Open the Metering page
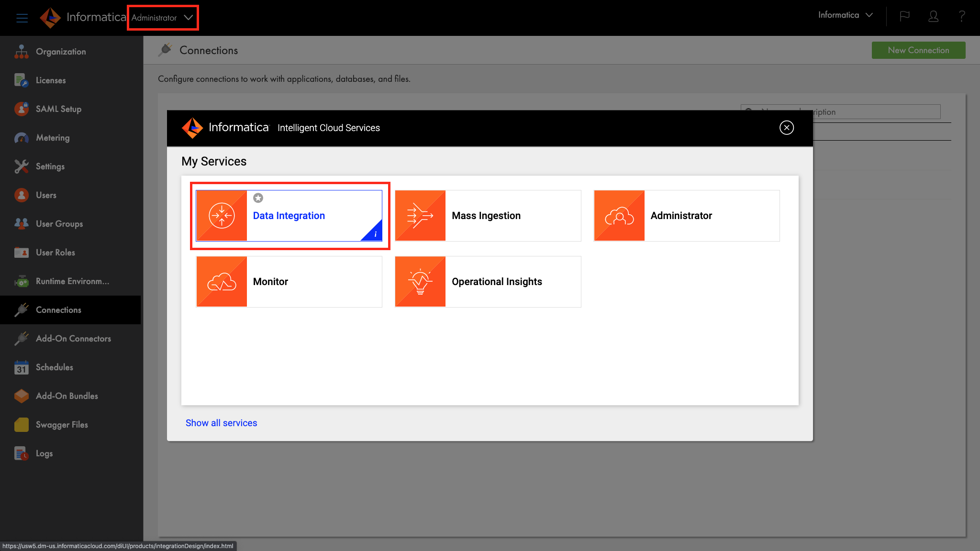This screenshot has height=551, width=980. (x=70, y=138)
